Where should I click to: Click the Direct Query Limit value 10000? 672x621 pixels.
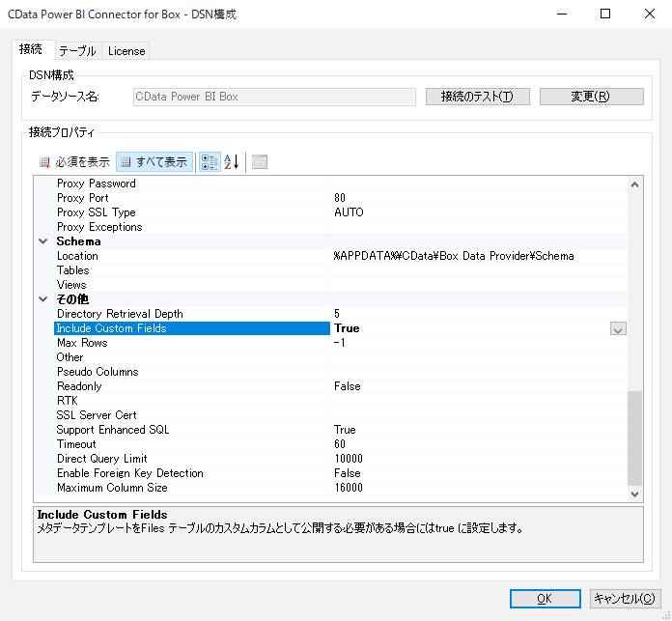point(349,459)
